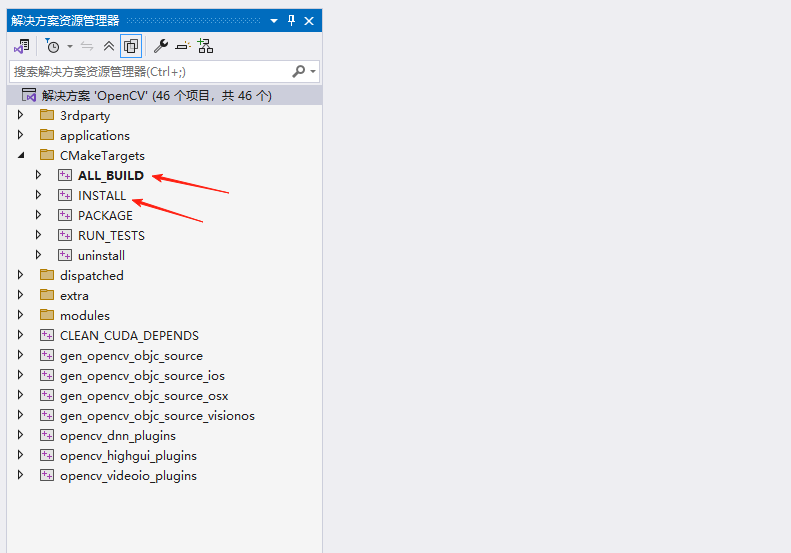Select the dispatched folder label
The image size is (791, 553).
(92, 275)
